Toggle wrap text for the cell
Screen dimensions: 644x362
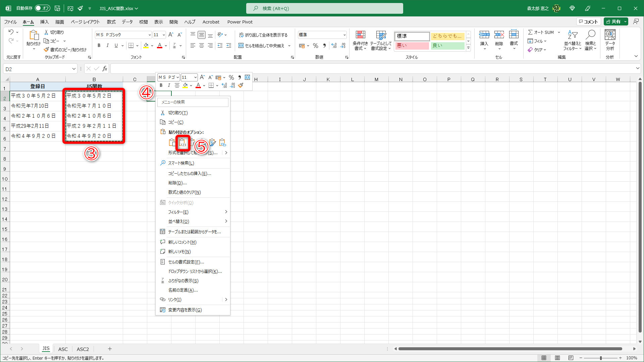click(x=263, y=35)
